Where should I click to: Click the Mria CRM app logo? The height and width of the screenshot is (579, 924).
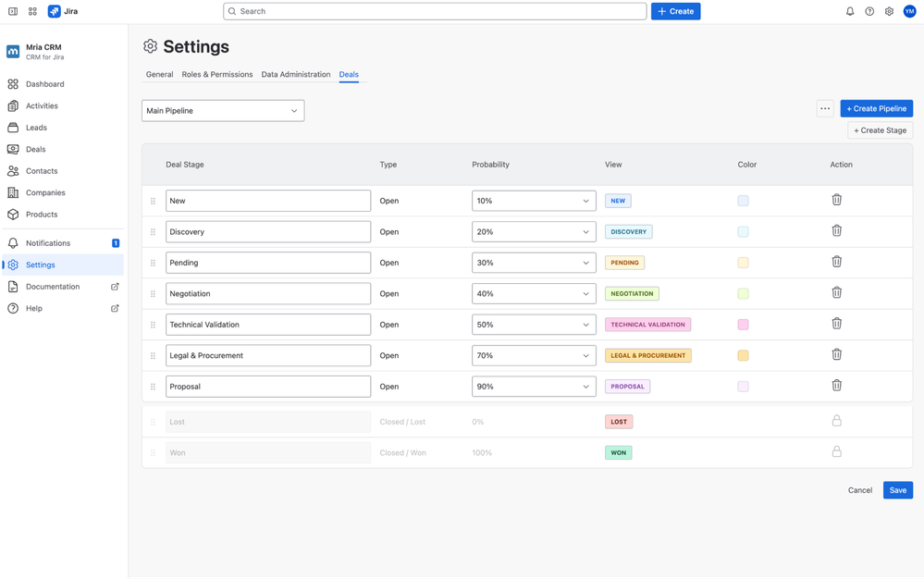[x=13, y=52]
